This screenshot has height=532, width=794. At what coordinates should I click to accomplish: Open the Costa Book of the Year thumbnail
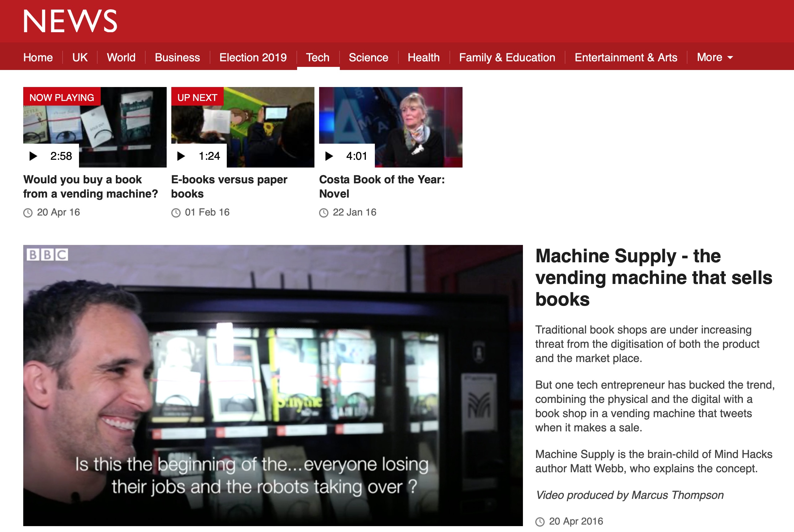point(391,127)
